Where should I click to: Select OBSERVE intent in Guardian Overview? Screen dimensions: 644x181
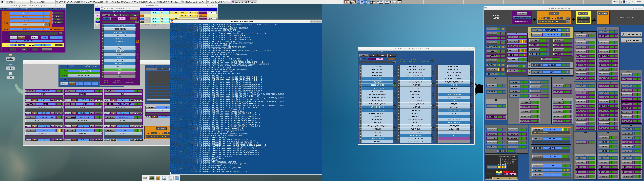point(583,18)
